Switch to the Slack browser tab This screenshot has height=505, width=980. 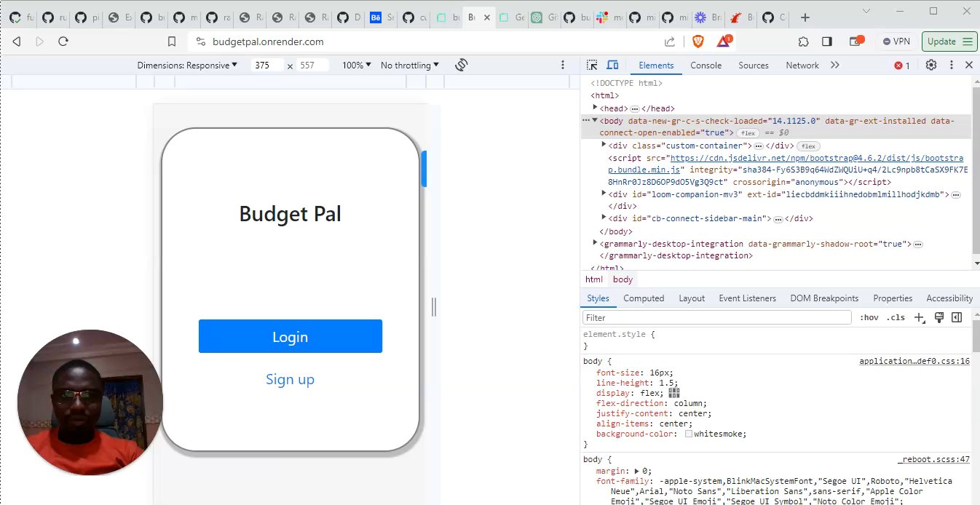tap(609, 17)
